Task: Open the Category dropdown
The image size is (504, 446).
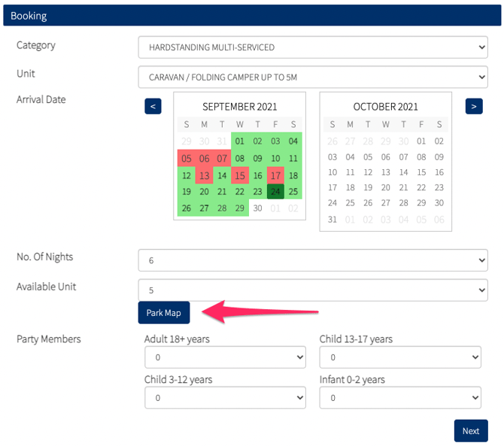Action: [313, 47]
